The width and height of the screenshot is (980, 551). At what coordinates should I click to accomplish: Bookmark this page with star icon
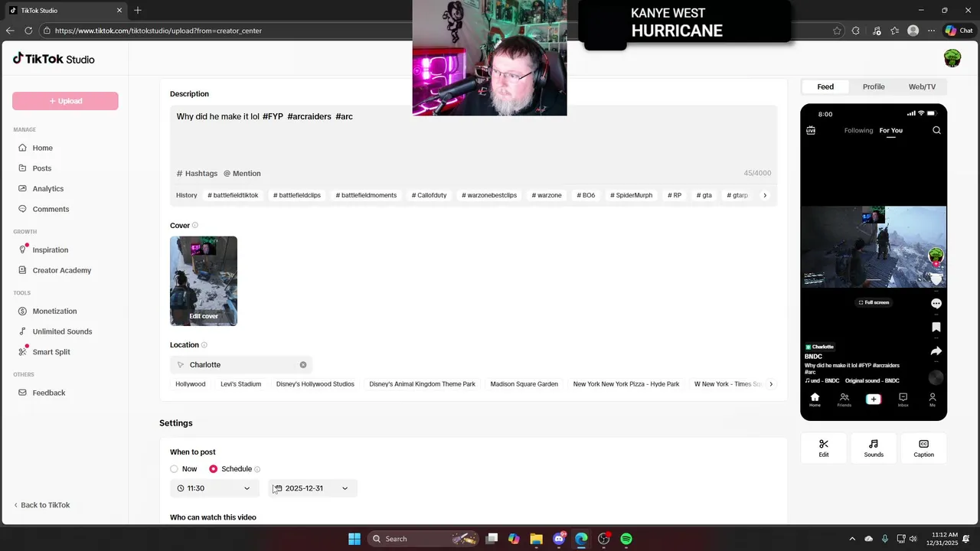tap(837, 31)
